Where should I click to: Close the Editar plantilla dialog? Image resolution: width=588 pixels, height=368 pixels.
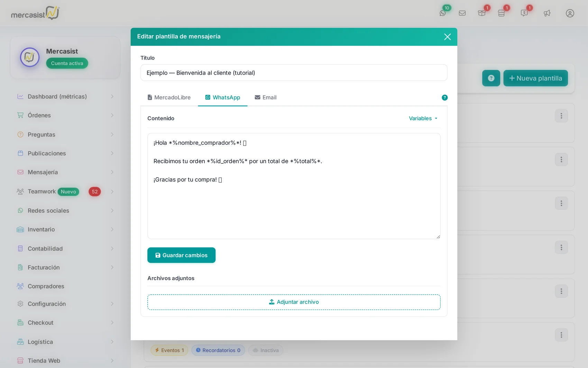[x=447, y=37]
